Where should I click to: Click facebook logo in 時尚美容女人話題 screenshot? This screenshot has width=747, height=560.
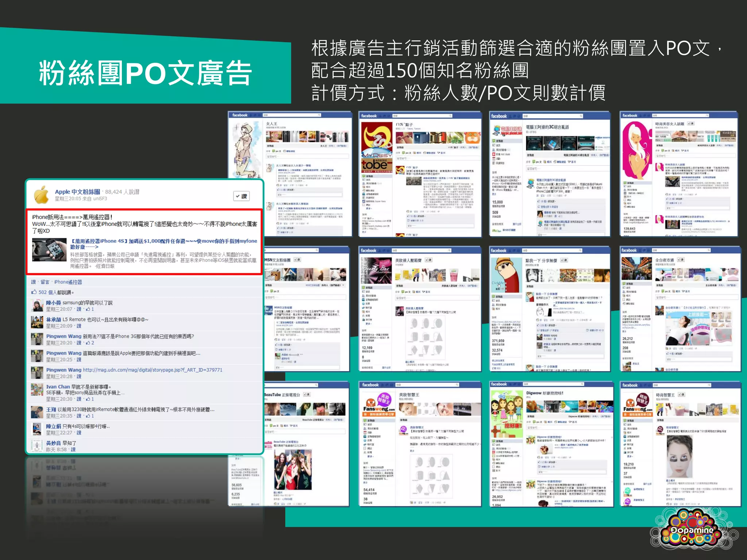(630, 116)
